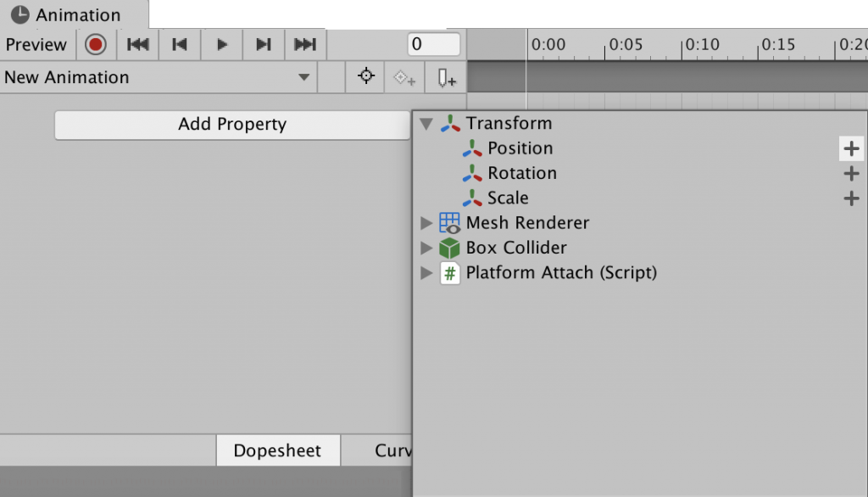Toggle Preview mode on

36,45
